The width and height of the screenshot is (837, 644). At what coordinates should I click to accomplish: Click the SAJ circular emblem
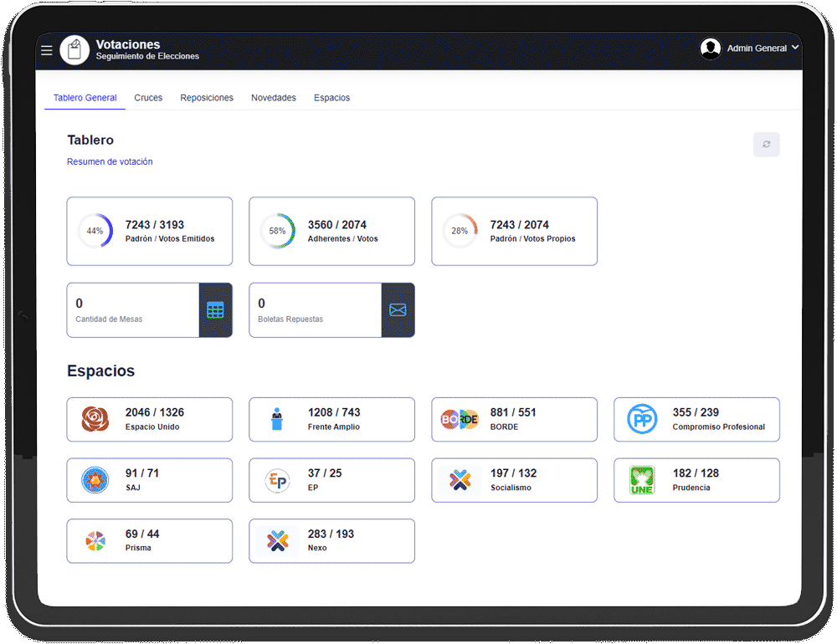(x=95, y=480)
